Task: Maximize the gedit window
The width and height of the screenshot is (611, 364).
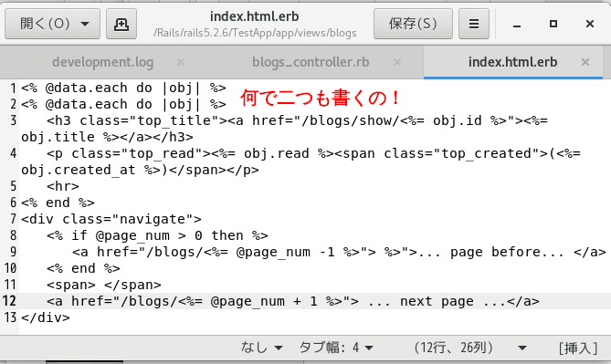Action: point(553,24)
